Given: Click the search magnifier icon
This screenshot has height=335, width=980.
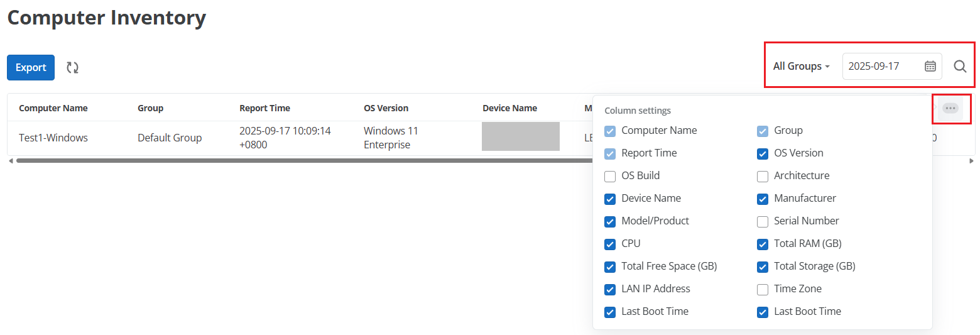Looking at the screenshot, I should click(960, 66).
